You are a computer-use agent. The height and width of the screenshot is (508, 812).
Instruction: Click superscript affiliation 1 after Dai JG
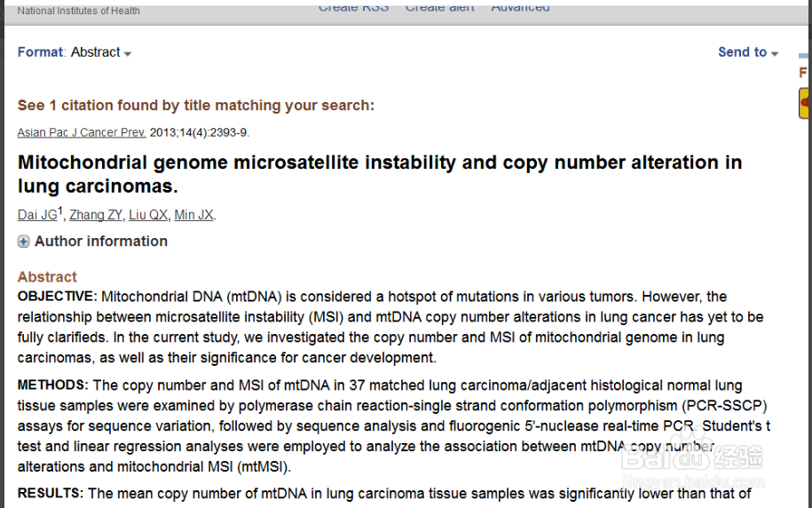60,211
